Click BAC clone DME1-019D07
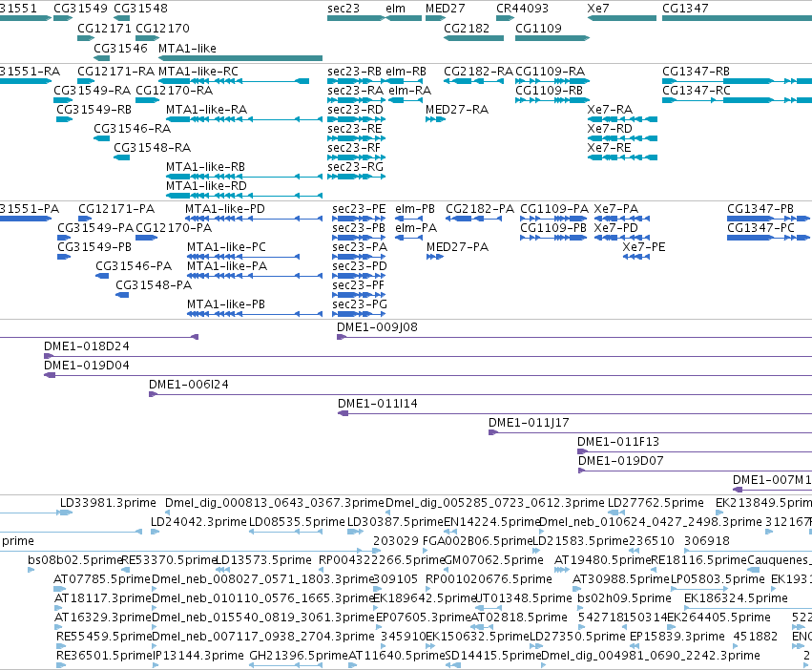 pos(695,471)
